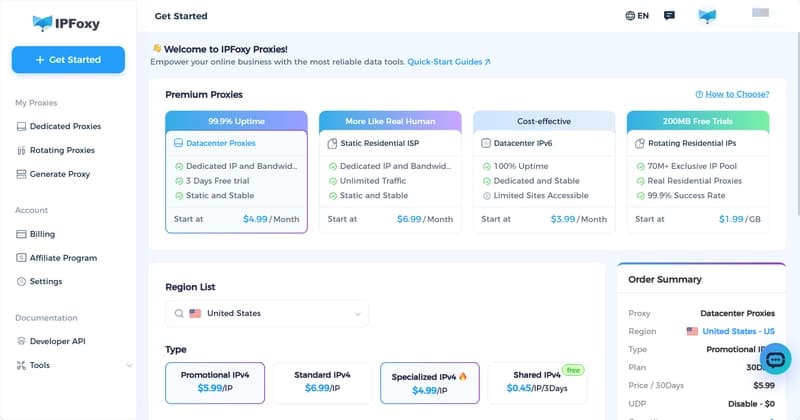Open the Affiliate Program page
Viewport: 800px width, 420px height.
coord(63,258)
